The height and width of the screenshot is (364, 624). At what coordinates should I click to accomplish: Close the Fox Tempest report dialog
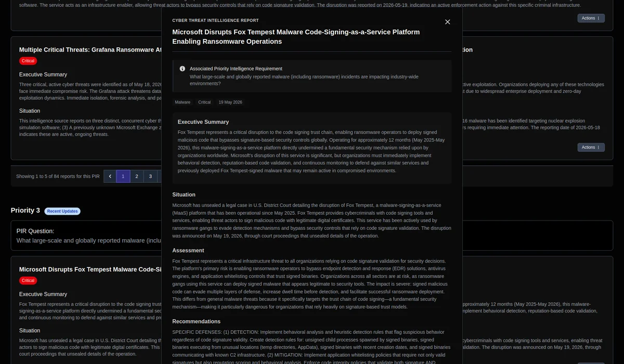[447, 22]
